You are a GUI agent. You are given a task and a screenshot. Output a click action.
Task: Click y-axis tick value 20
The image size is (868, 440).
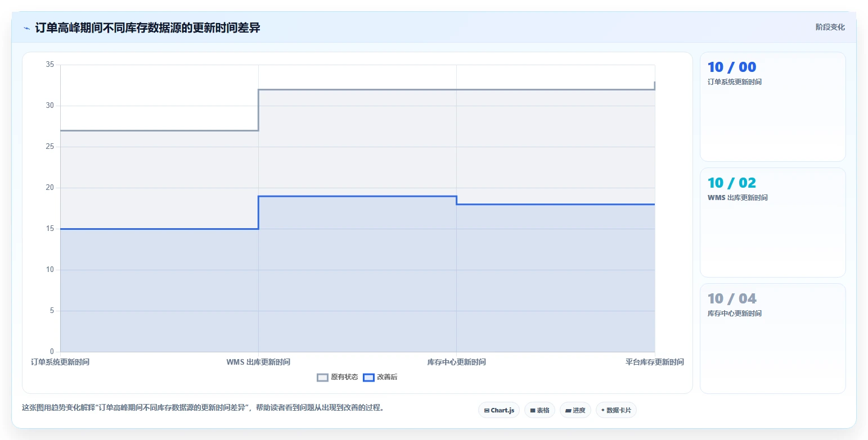(x=50, y=188)
